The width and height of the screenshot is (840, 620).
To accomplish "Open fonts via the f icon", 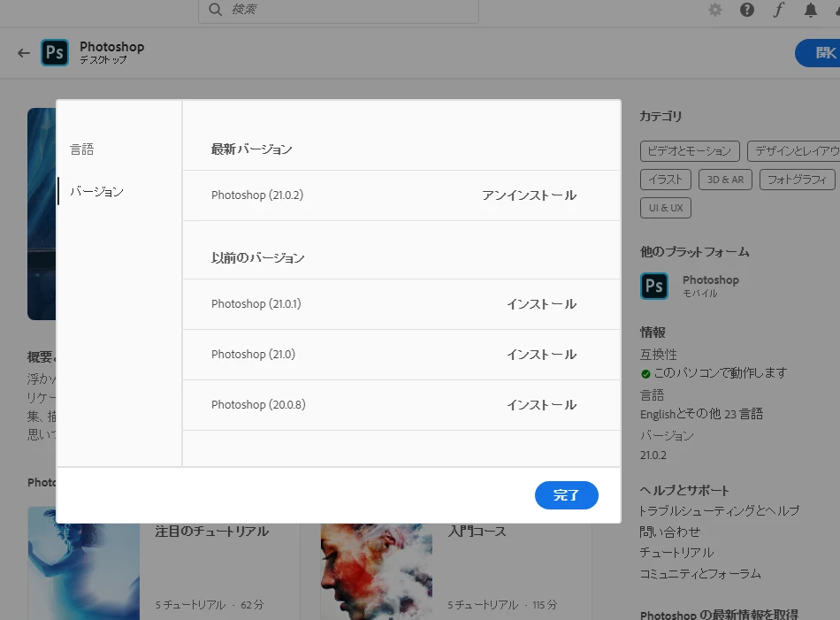I will pyautogui.click(x=778, y=10).
